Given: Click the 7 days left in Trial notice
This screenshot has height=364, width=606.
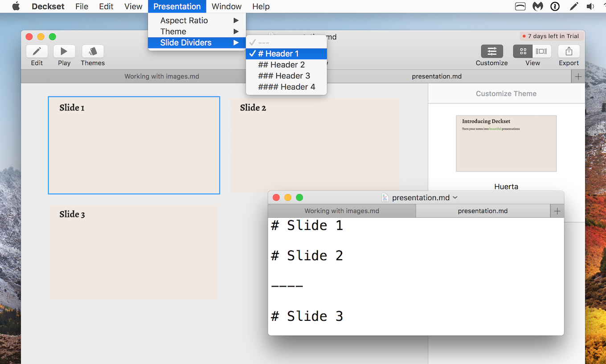Looking at the screenshot, I should pyautogui.click(x=551, y=36).
